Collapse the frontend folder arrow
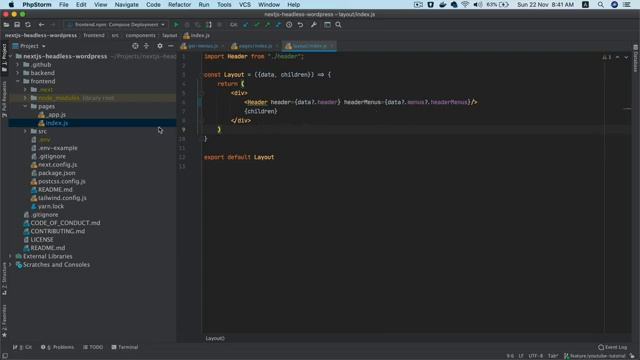 click(18, 81)
